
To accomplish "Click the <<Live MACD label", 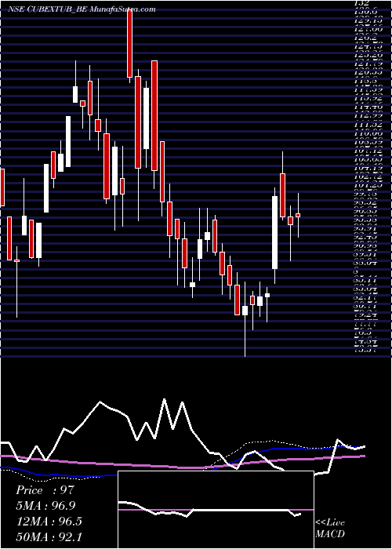I will tap(330, 529).
